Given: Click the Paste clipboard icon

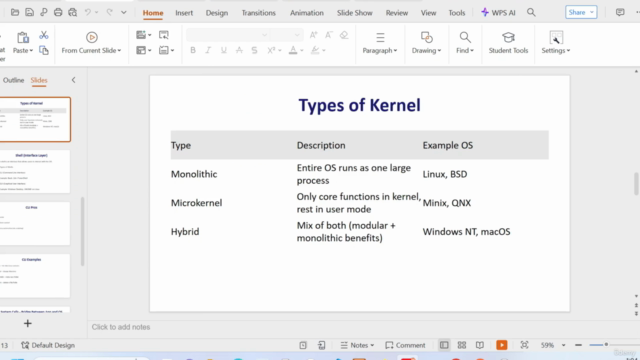Looking at the screenshot, I should point(23,38).
